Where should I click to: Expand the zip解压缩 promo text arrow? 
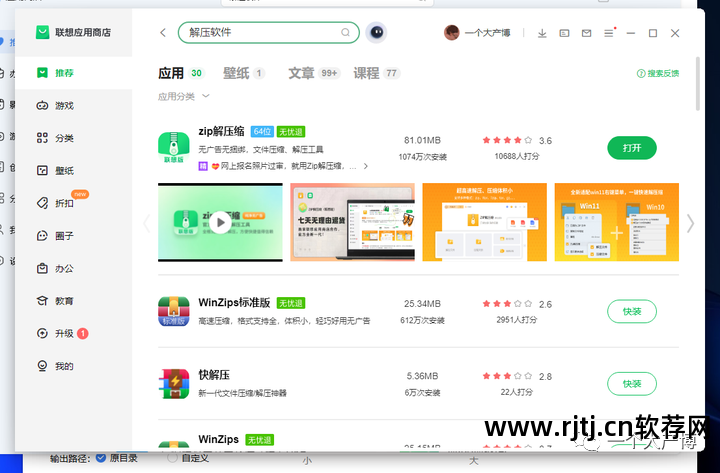coord(366,166)
